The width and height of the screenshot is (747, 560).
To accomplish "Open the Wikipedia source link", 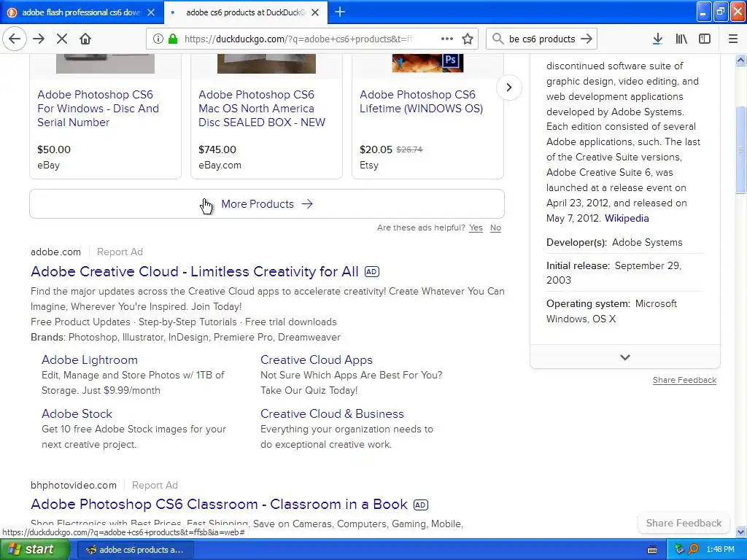I will point(627,218).
